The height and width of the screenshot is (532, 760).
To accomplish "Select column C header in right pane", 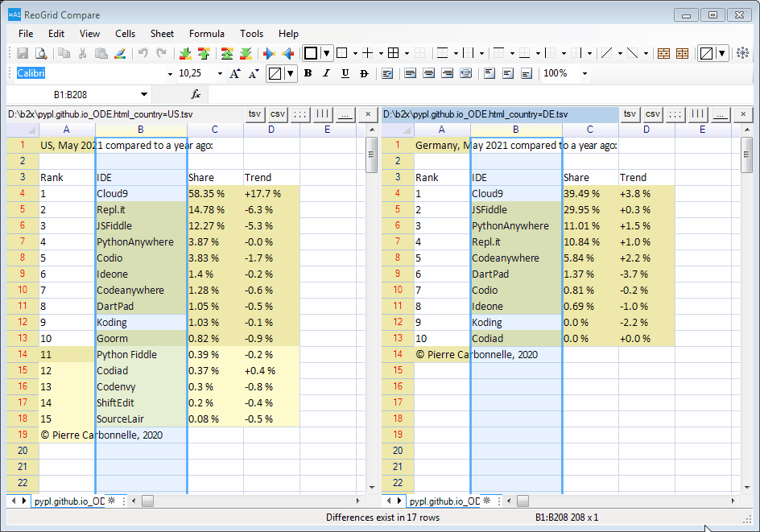I will coord(590,130).
